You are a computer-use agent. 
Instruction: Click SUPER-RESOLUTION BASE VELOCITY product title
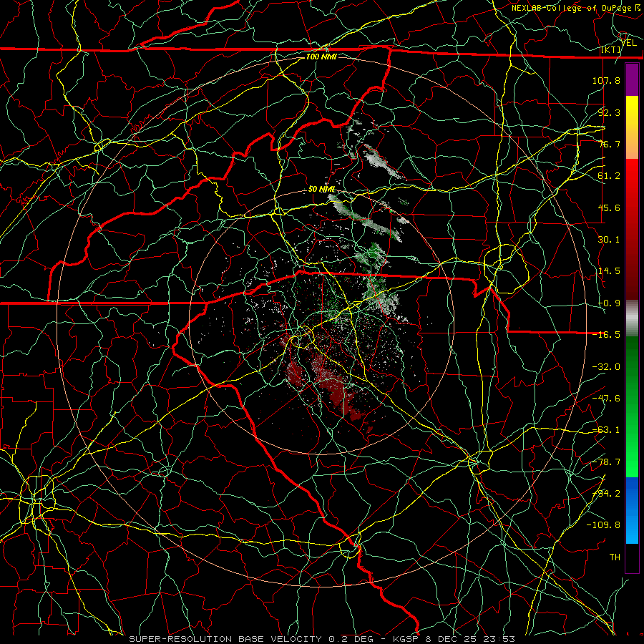coord(225,639)
